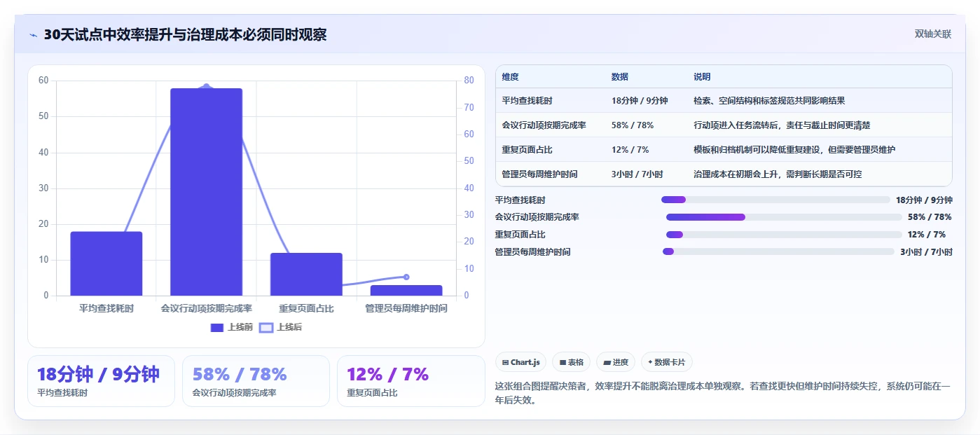The image size is (980, 435).
Task: Click the 双轴关联 label in the header
Action: (x=932, y=34)
